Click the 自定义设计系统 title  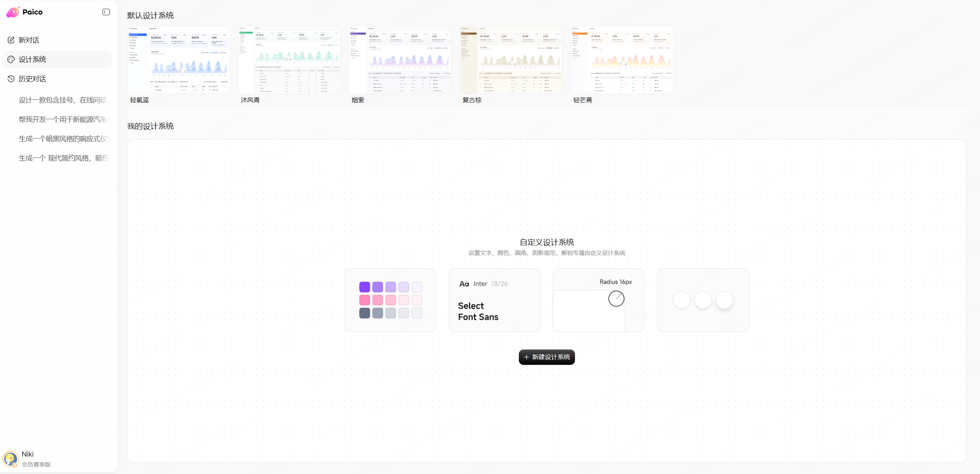(547, 242)
